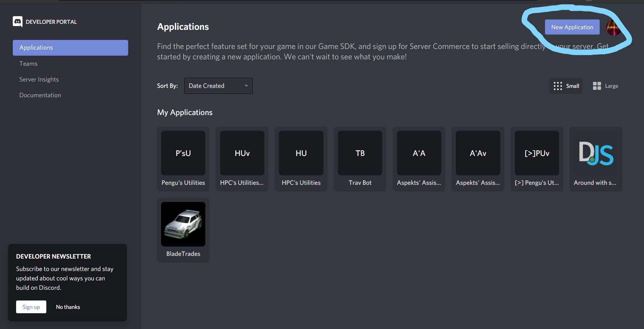Screen dimensions: 644x329
Task: Click the DEVELOPER PORTAL title text
Action: point(51,22)
